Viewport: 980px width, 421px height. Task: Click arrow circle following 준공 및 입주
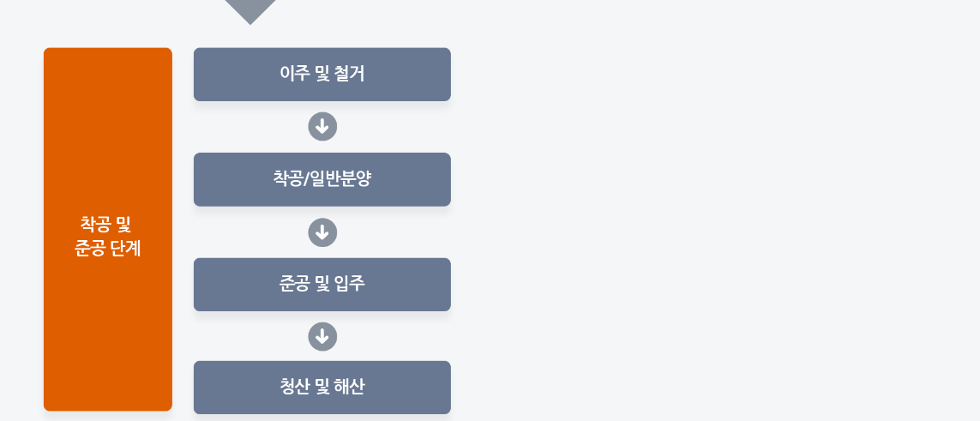[x=322, y=337]
